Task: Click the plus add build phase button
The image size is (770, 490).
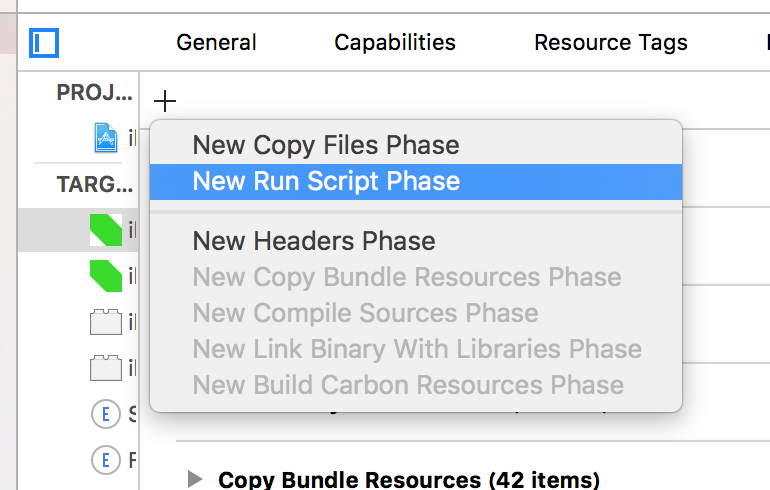Action: click(165, 101)
